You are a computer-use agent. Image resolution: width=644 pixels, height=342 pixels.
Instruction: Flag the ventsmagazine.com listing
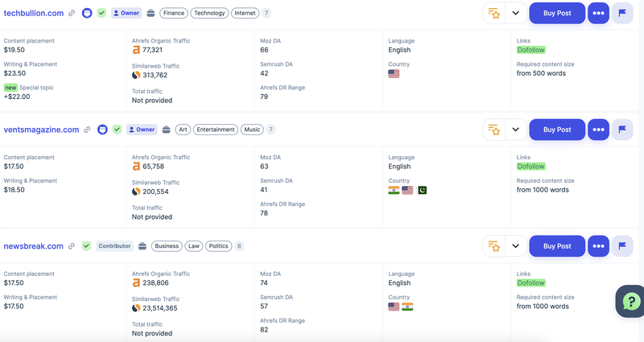(x=622, y=130)
